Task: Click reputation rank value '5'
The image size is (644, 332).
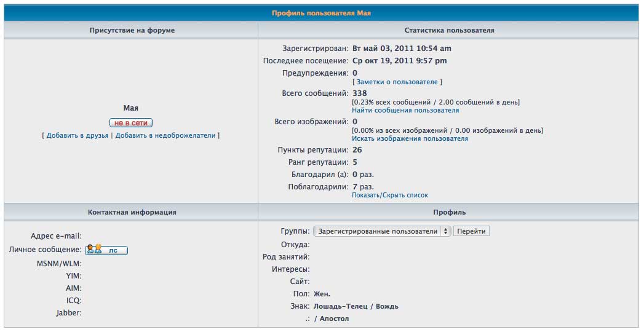Action: [x=355, y=162]
